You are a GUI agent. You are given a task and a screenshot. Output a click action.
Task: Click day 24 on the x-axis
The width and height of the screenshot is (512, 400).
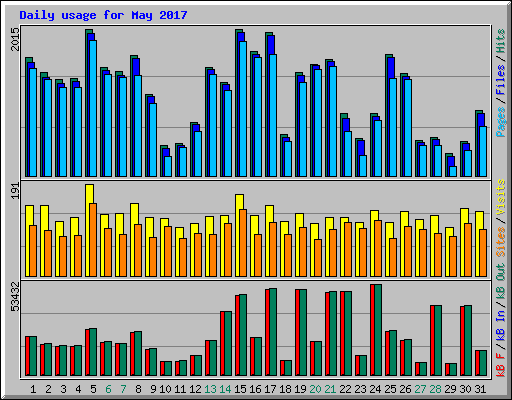pyautogui.click(x=375, y=389)
